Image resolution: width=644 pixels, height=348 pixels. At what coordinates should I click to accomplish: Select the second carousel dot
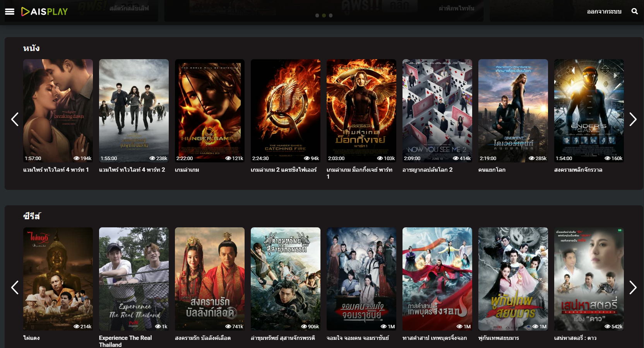(x=324, y=15)
